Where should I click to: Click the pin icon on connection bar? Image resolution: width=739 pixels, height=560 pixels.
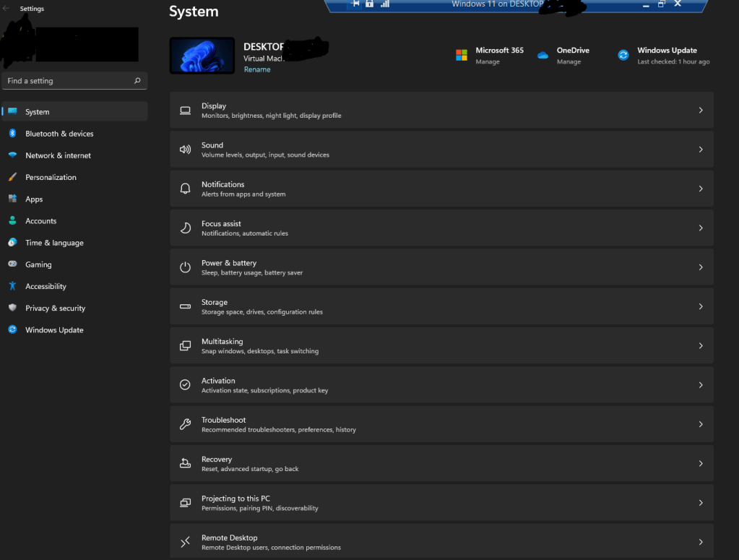point(355,4)
